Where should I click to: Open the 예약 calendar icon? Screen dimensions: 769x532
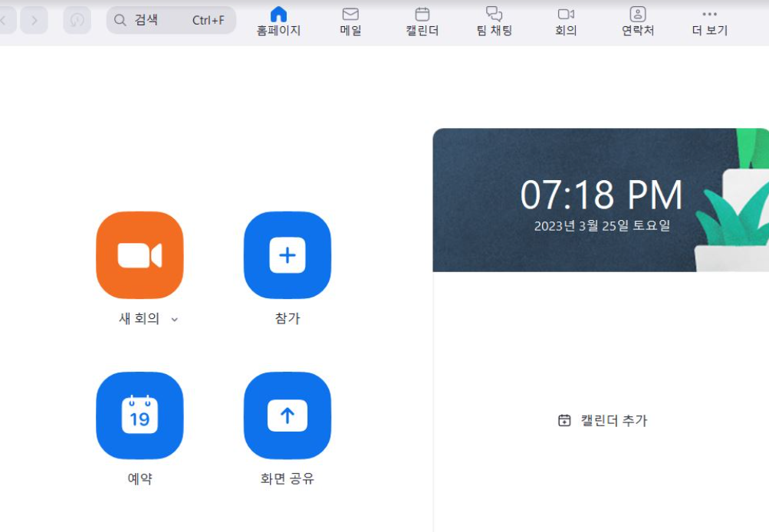140,415
